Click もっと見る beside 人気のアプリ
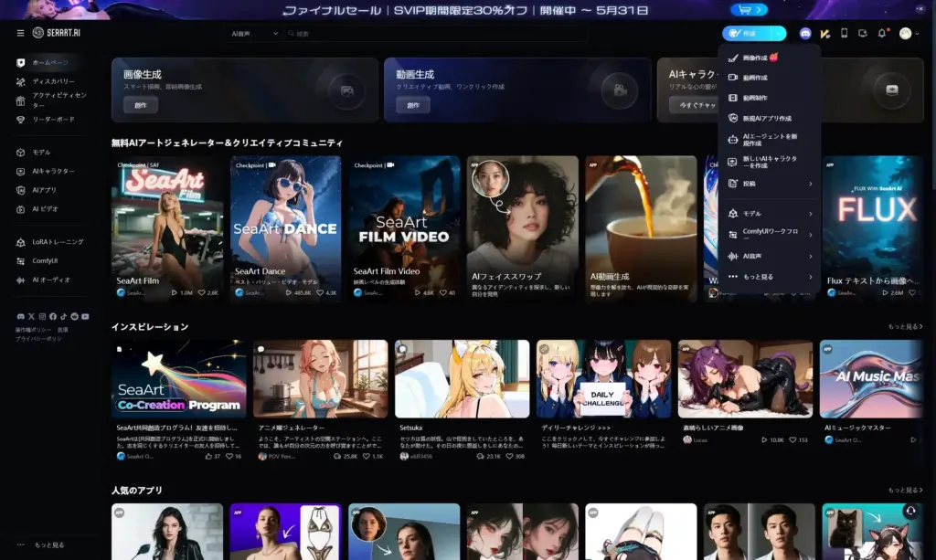 coord(905,491)
